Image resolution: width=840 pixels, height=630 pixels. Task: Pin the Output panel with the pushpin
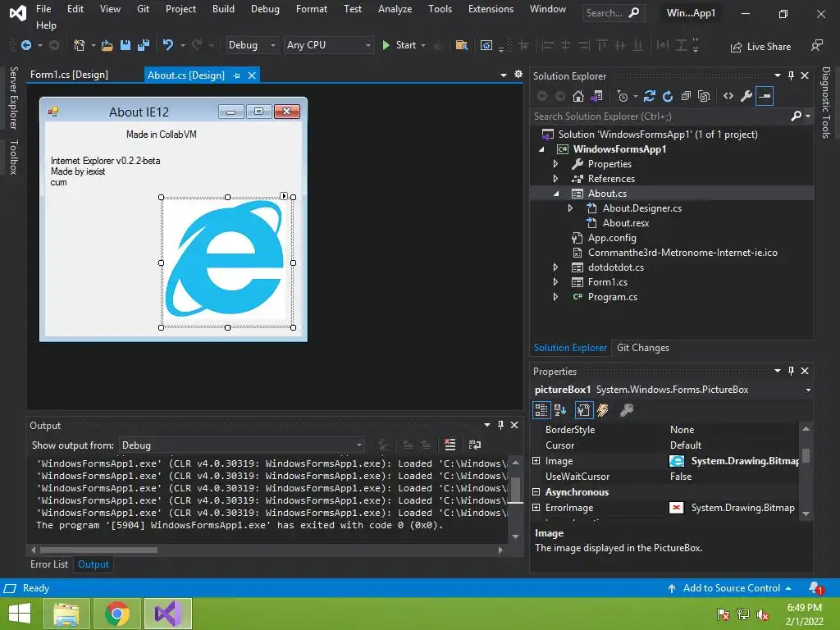pos(500,425)
